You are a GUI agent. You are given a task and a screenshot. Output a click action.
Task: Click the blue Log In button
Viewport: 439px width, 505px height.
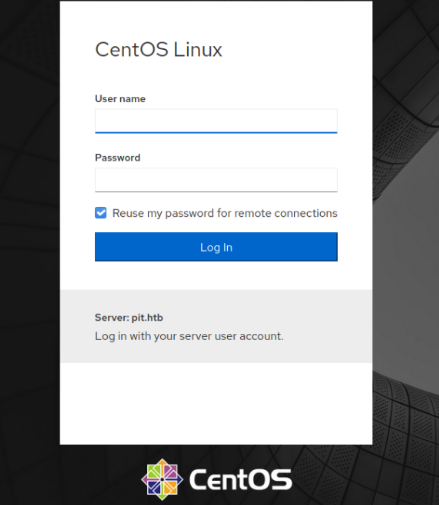pyautogui.click(x=216, y=247)
